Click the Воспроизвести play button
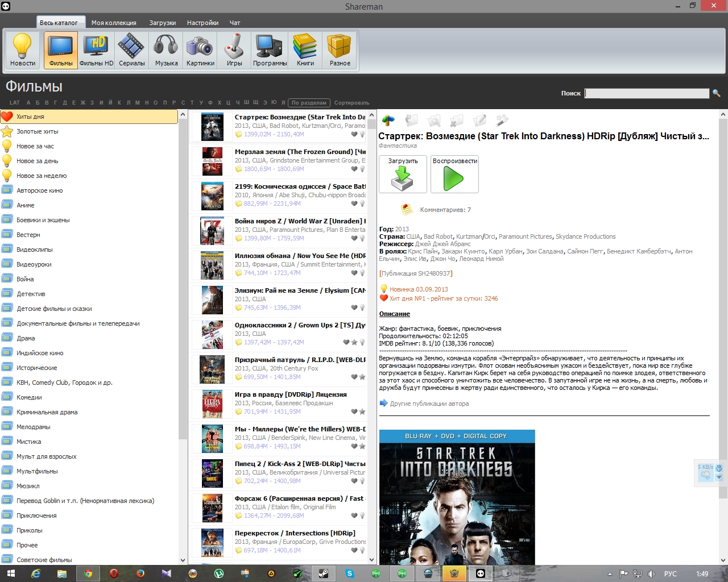This screenshot has width=728, height=582. [454, 174]
